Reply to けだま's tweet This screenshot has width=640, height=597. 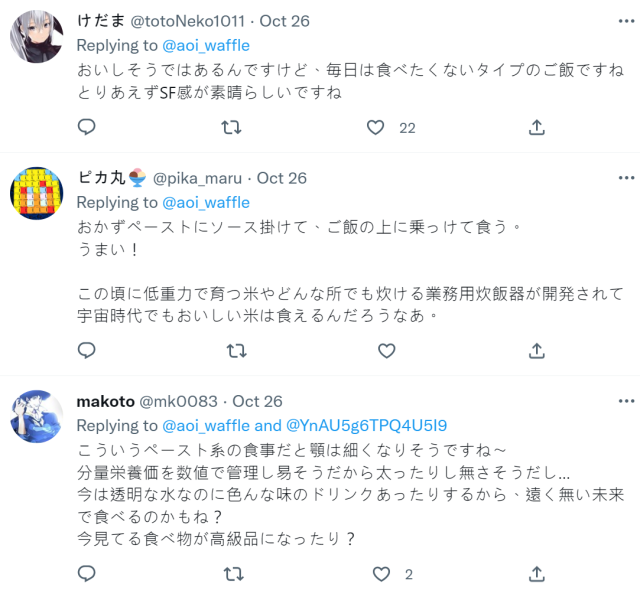(87, 127)
